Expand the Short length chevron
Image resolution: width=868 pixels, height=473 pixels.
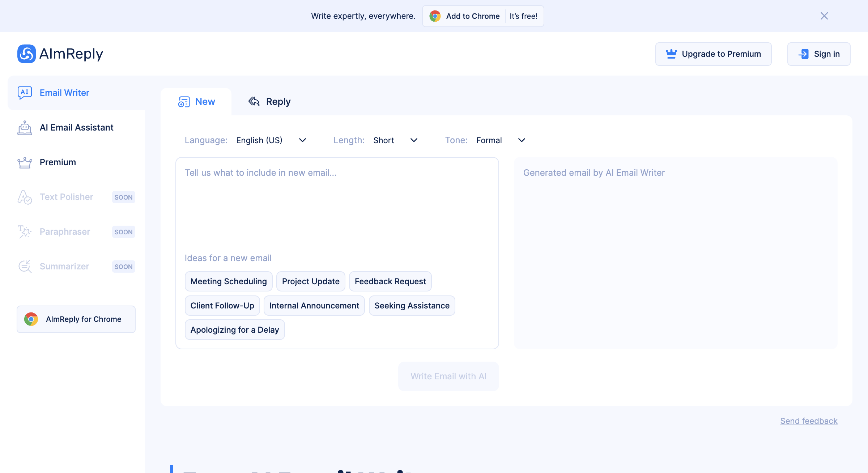(x=414, y=140)
